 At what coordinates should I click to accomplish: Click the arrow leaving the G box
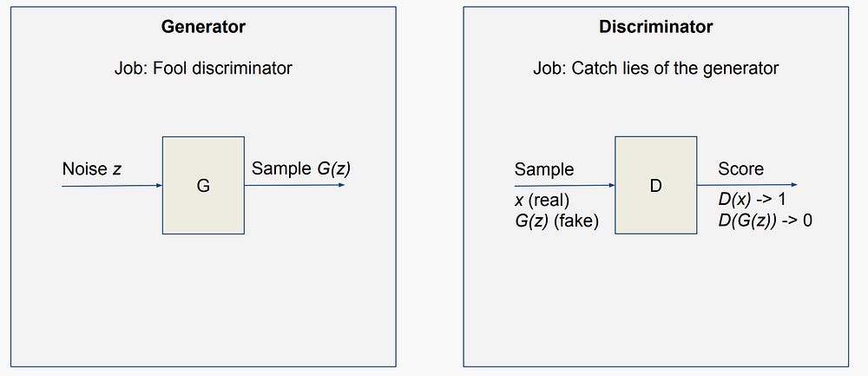click(x=293, y=185)
